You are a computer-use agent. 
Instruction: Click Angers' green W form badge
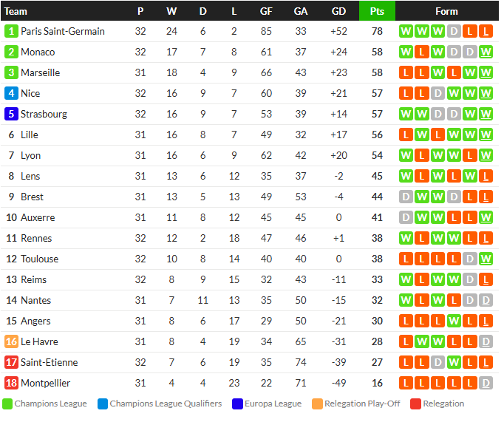pos(454,321)
